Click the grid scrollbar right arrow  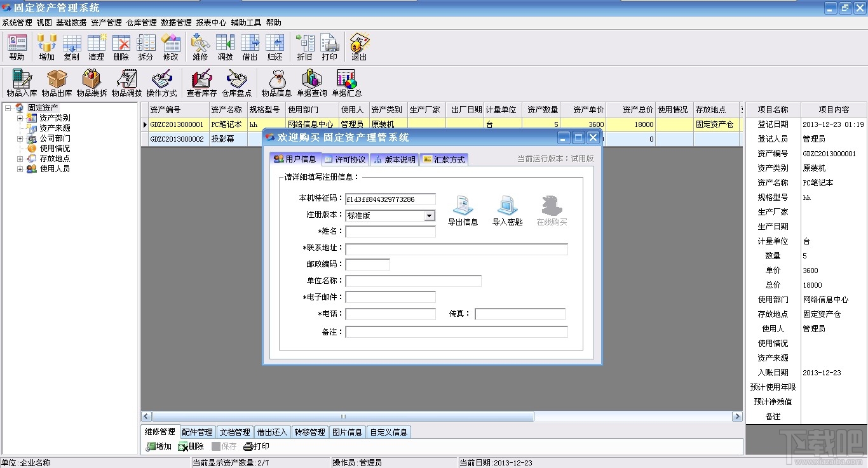coord(737,417)
